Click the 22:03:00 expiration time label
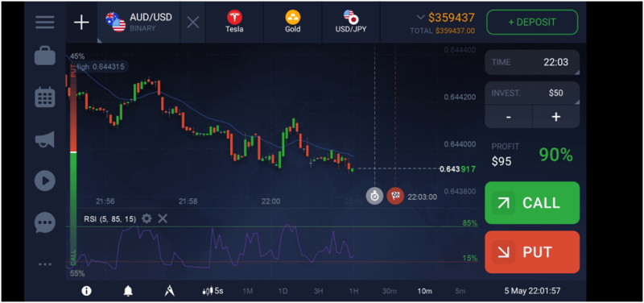Screen dimensions: 644x303 (422, 197)
